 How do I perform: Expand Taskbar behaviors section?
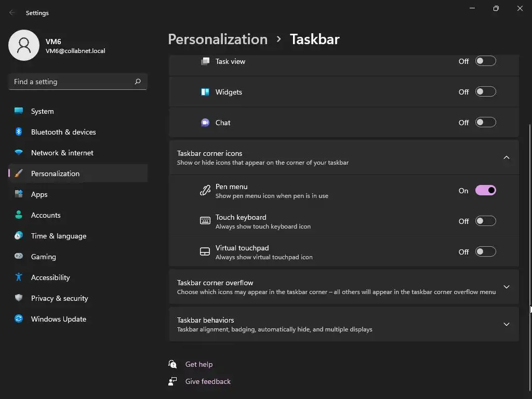pyautogui.click(x=506, y=324)
